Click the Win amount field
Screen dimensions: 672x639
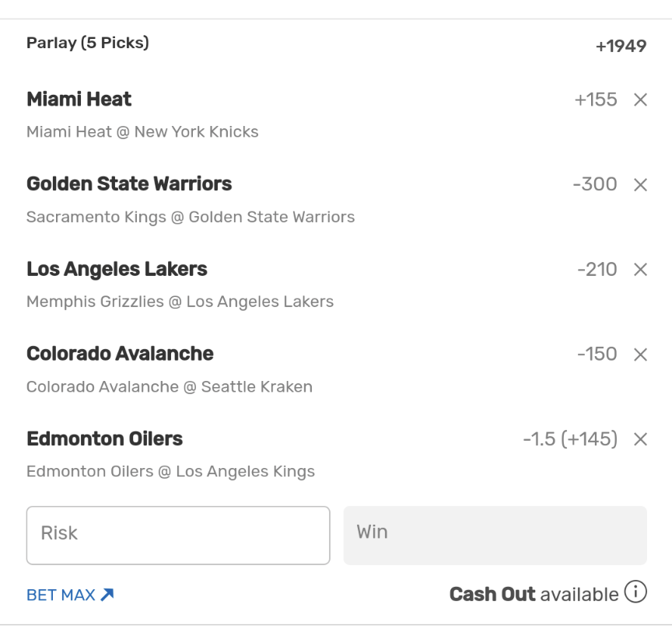[495, 535]
